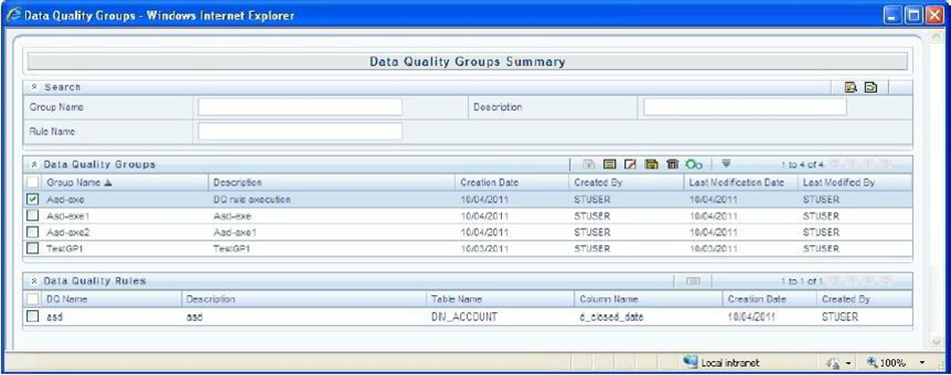Click the disabled Add group icon
The width and height of the screenshot is (951, 375).
(588, 164)
